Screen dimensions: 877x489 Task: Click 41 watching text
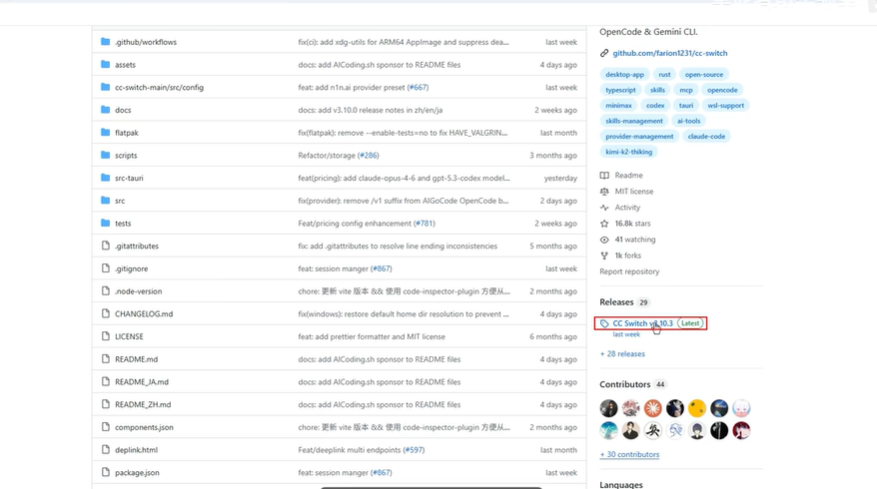[635, 239]
